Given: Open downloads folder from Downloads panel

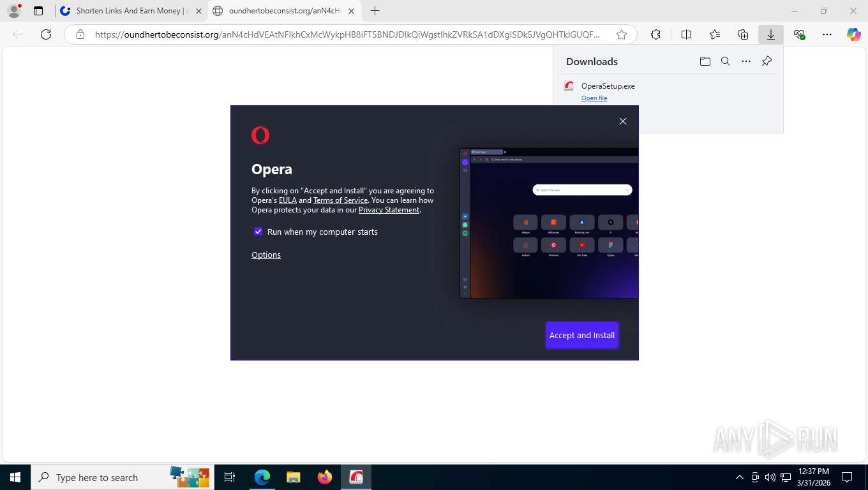Looking at the screenshot, I should [x=705, y=61].
